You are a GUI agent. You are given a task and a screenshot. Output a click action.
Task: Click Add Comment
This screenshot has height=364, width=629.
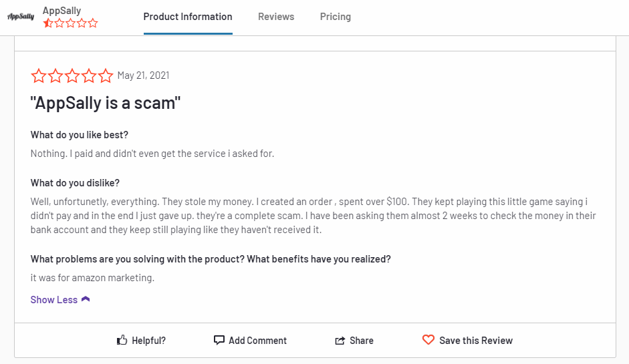point(257,341)
